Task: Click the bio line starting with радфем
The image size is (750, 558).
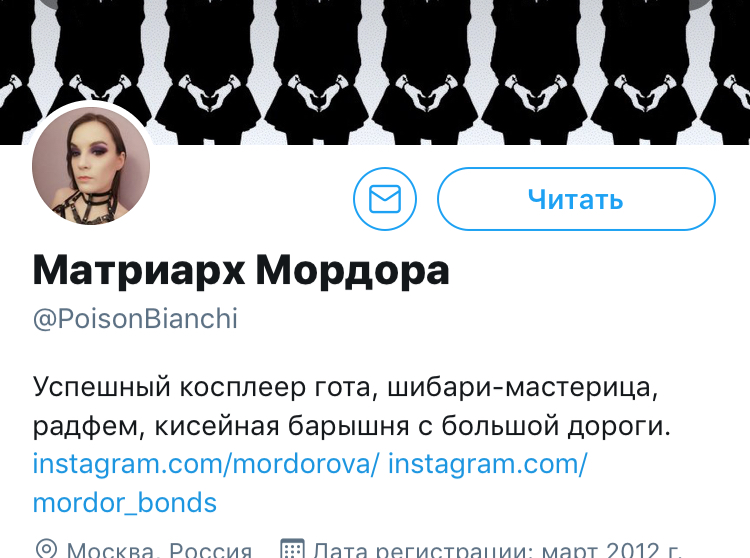Action: (x=352, y=426)
